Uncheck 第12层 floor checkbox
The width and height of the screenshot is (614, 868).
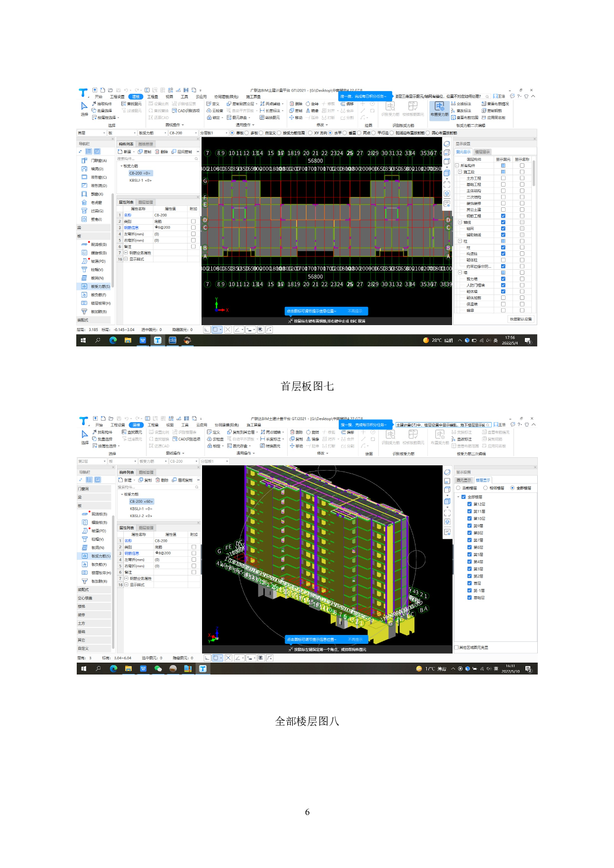click(x=469, y=504)
